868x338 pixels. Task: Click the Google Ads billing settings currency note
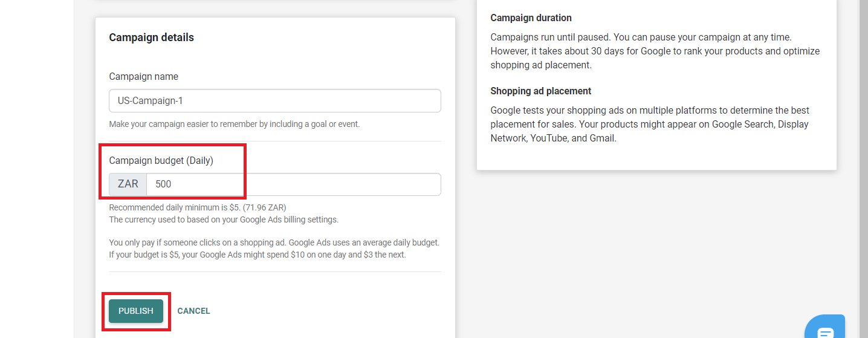224,219
